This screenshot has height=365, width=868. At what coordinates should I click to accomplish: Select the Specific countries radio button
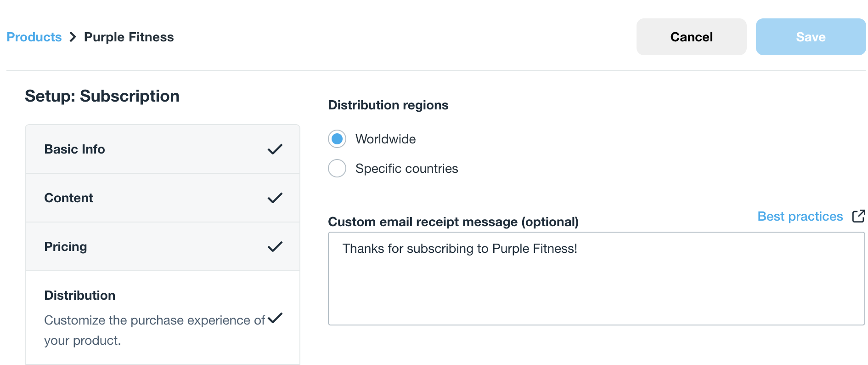(337, 168)
